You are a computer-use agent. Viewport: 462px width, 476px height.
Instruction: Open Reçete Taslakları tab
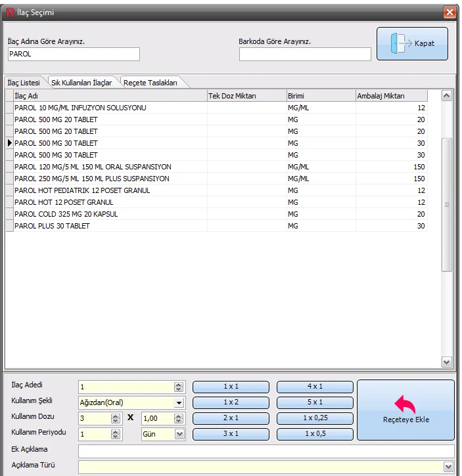[150, 83]
